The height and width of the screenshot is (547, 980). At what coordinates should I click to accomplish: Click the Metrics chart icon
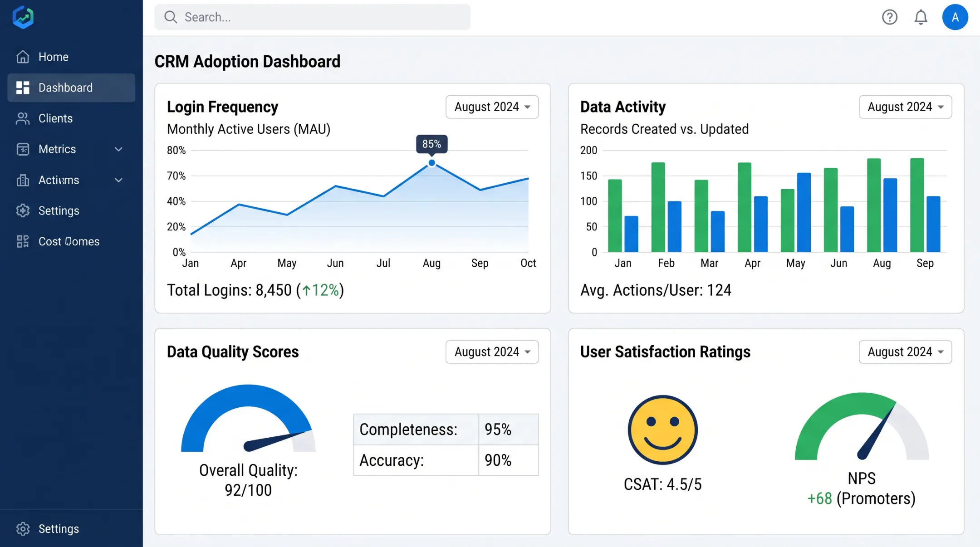pos(23,149)
